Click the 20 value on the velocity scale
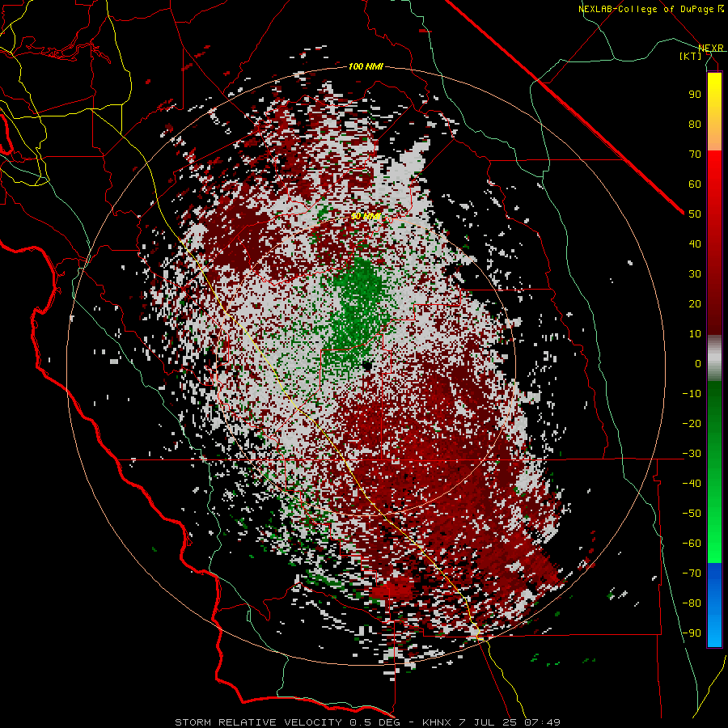Screen dimensions: 728x728 tap(695, 304)
